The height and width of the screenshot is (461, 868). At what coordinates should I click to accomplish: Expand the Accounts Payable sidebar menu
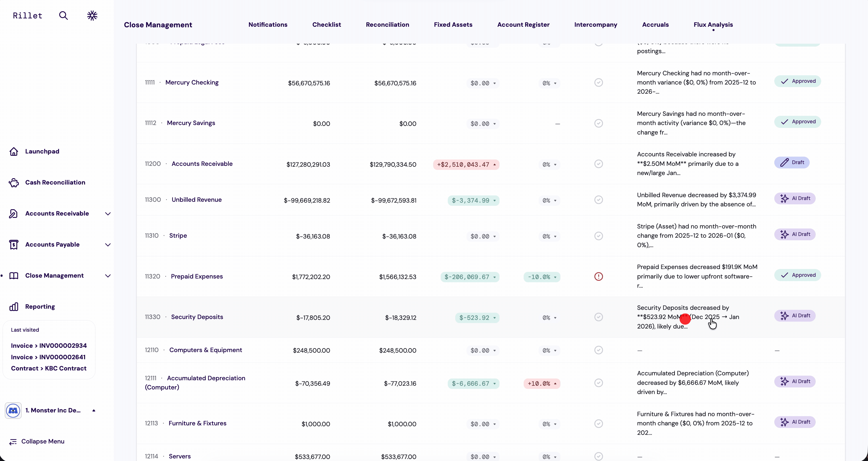click(108, 245)
